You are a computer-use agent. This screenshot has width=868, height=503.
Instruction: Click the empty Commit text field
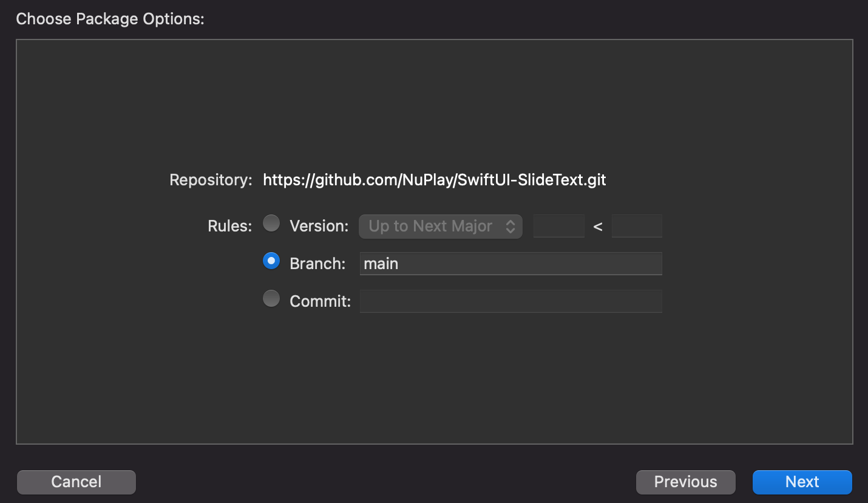(x=510, y=301)
